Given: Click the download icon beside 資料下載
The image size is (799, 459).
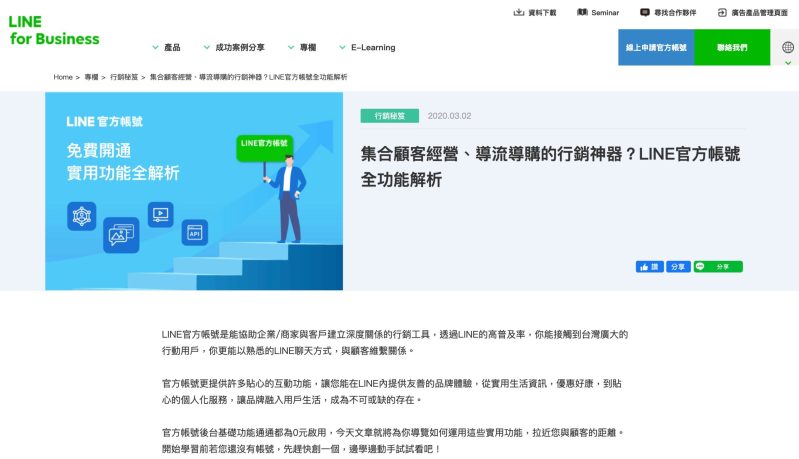Looking at the screenshot, I should pyautogui.click(x=518, y=12).
